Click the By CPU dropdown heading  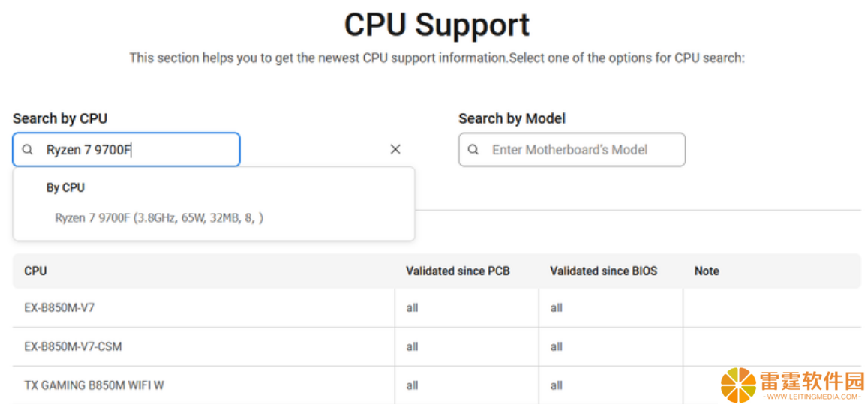[65, 187]
